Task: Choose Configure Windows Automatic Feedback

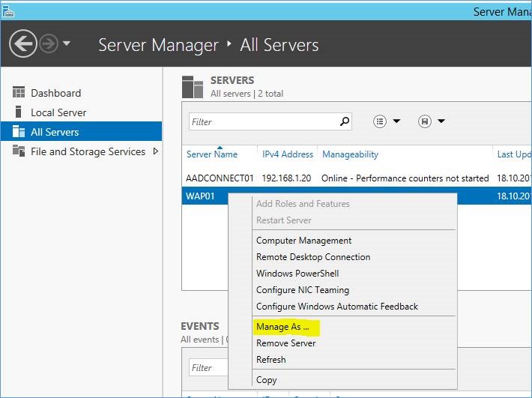Action: (337, 307)
